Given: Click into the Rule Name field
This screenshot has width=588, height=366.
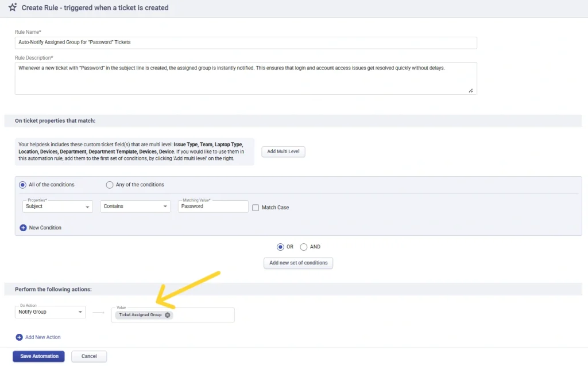Looking at the screenshot, I should point(246,43).
